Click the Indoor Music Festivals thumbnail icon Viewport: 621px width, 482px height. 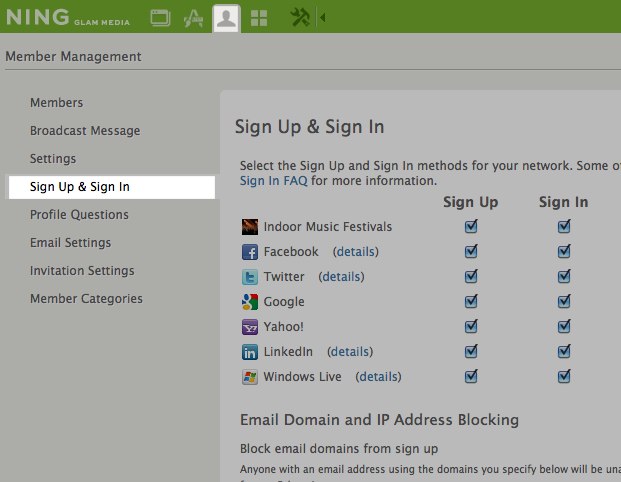click(x=250, y=227)
